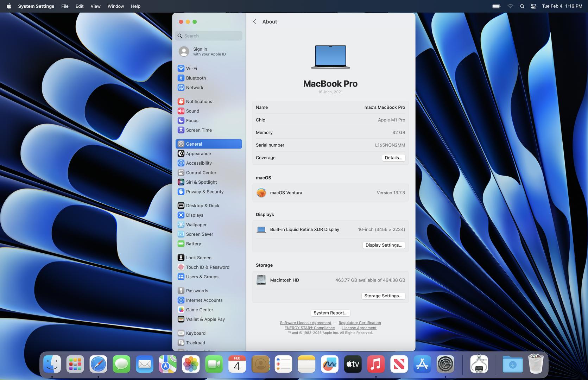Image resolution: width=588 pixels, height=380 pixels.
Task: Open Launchpad from the Dock
Action: (75, 364)
